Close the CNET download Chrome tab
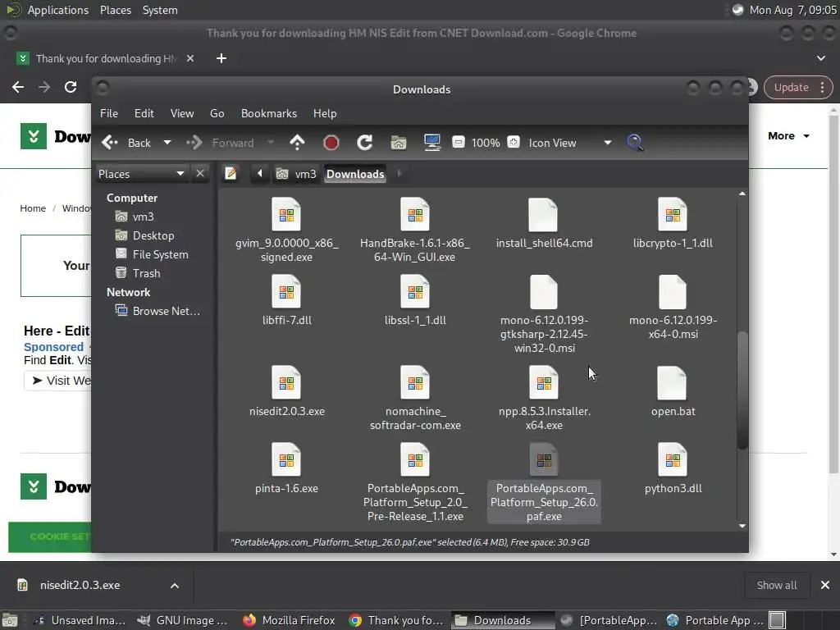This screenshot has width=840, height=630. [x=190, y=58]
